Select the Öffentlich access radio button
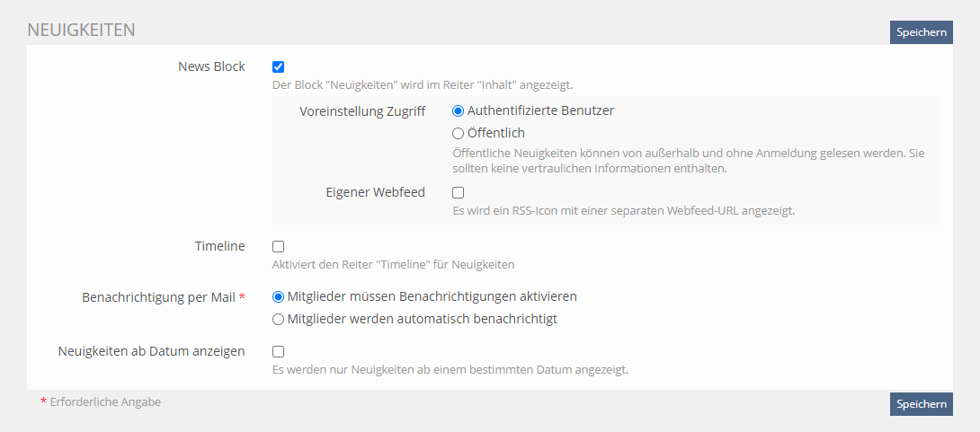980x432 pixels. click(x=459, y=134)
